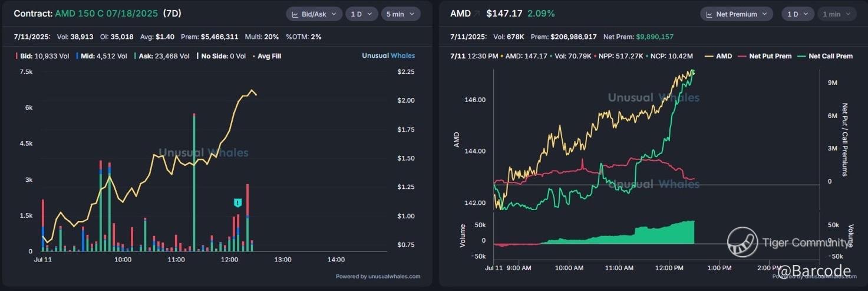Image resolution: width=868 pixels, height=291 pixels.
Task: Open the Net Premium chart type dropdown
Action: tap(737, 14)
